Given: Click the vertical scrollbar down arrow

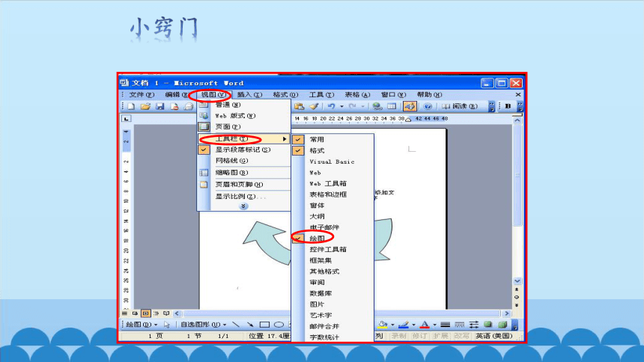Looking at the screenshot, I should click(517, 281).
